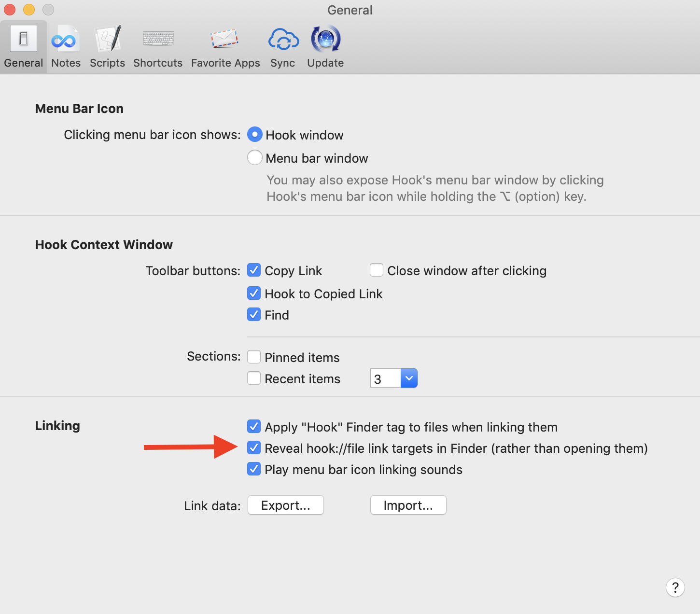Click the Toolbar buttons: label

(x=193, y=271)
